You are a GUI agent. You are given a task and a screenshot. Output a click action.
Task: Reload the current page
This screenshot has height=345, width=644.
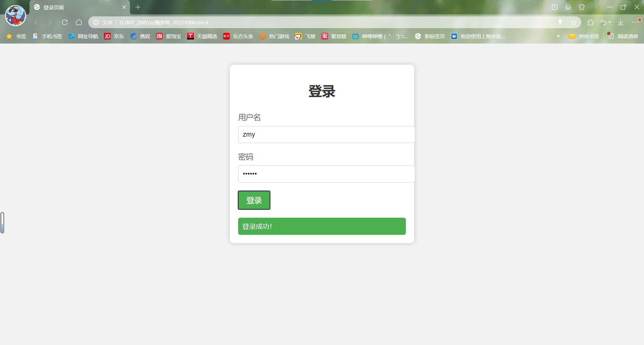[65, 22]
